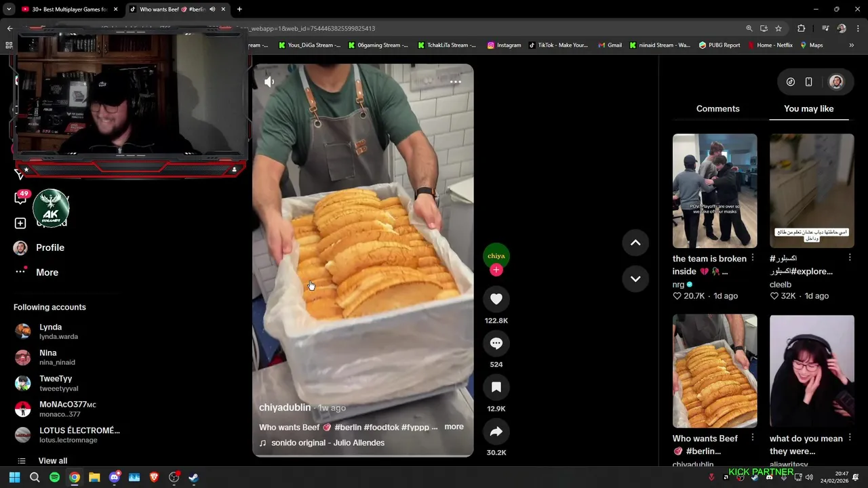Open the profile avatar in TikTok header
This screenshot has height=488, width=868.
point(836,82)
